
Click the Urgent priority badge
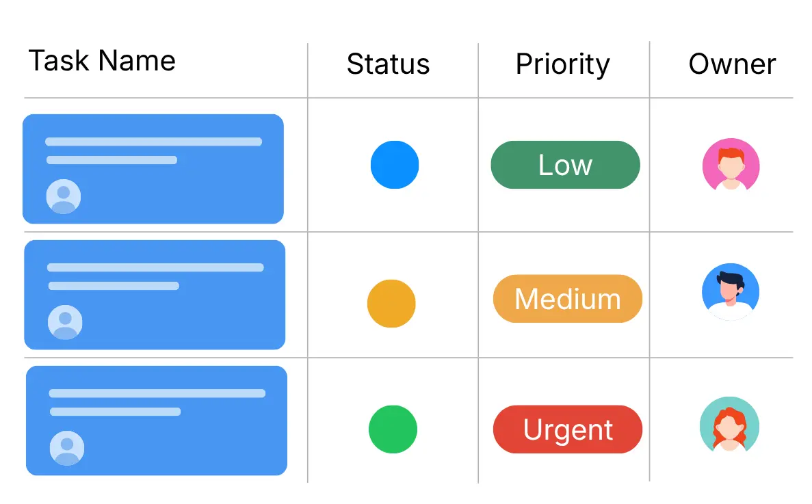pos(567,429)
